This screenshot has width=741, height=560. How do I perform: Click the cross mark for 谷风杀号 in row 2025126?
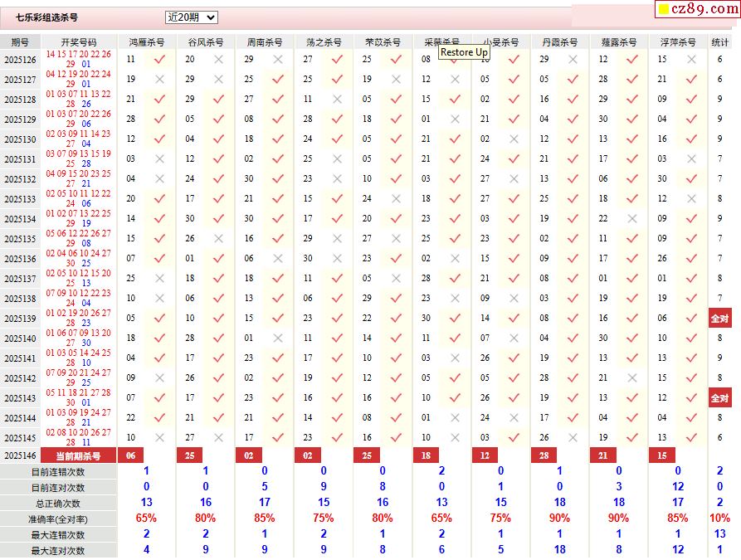219,60
